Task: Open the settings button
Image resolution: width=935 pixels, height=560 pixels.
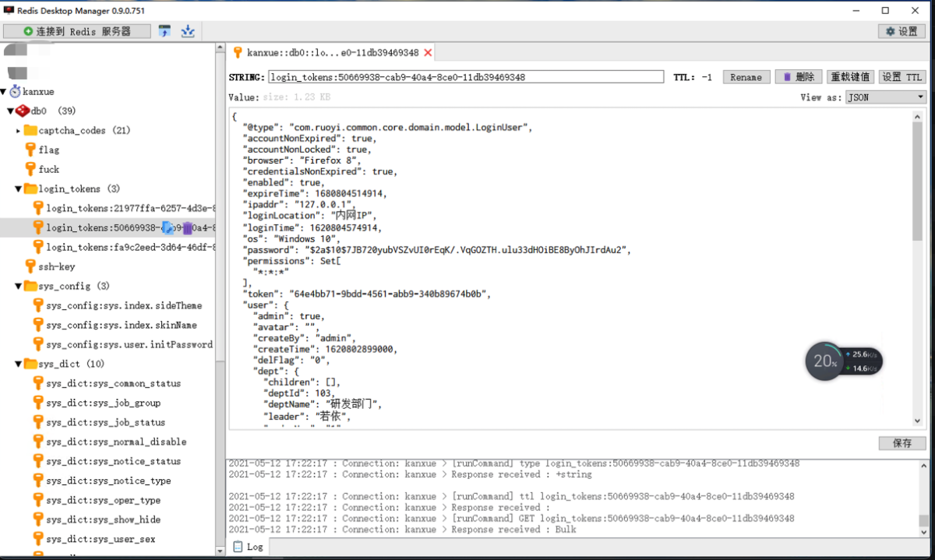Action: tap(901, 31)
